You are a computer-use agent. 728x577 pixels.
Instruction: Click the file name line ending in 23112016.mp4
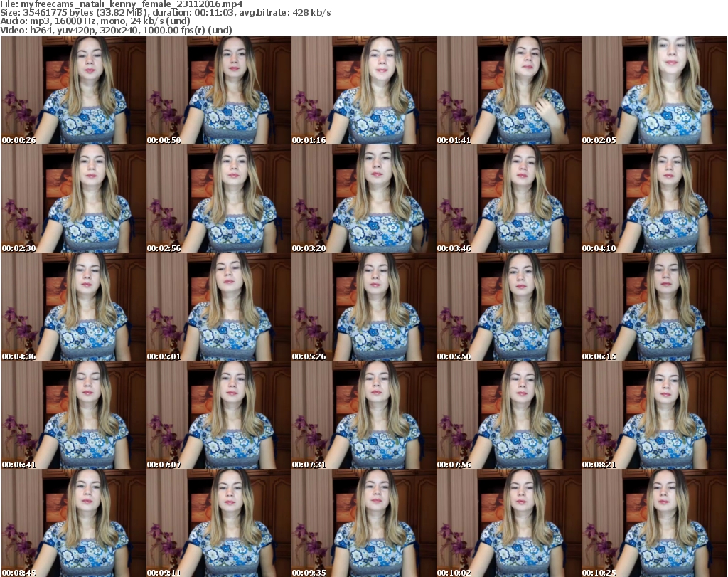[x=121, y=4]
